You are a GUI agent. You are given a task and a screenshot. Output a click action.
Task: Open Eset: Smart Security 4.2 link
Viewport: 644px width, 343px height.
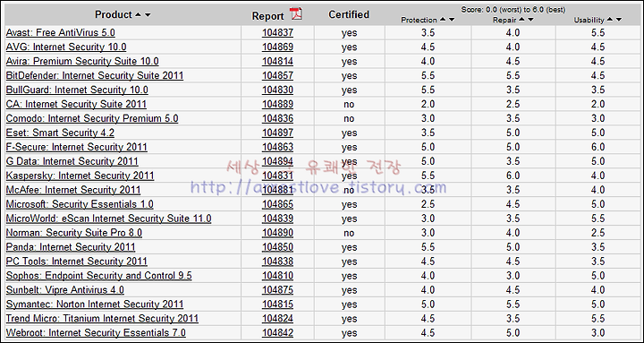pos(60,133)
